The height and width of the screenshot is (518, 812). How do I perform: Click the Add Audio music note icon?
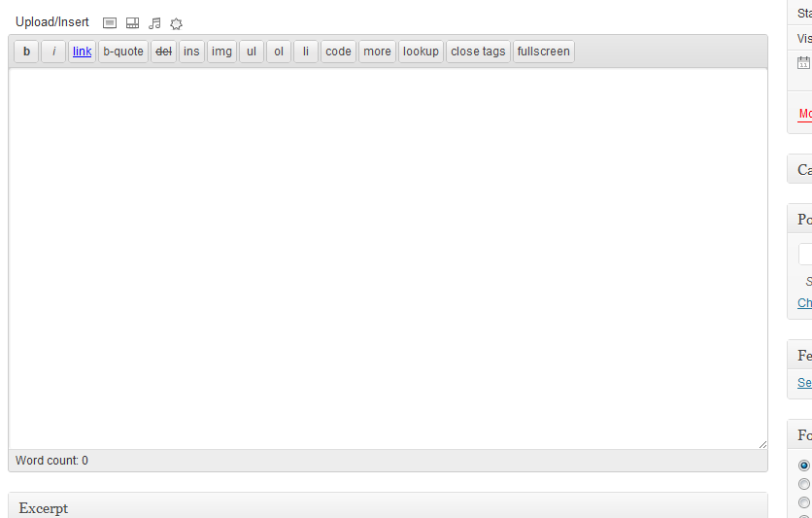[154, 22]
